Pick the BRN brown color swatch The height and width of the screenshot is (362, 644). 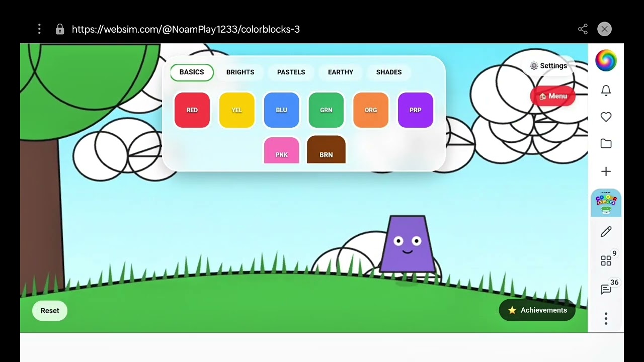tap(326, 150)
